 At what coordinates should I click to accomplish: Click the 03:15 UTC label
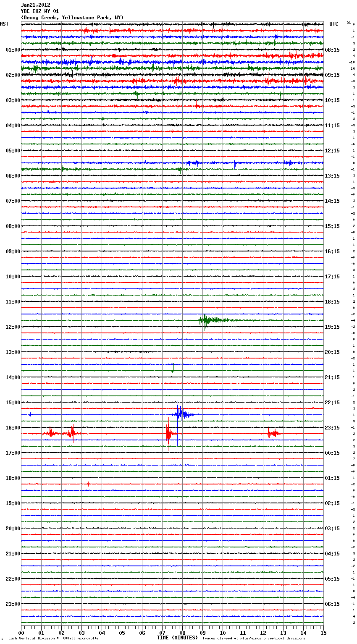[x=332, y=529]
